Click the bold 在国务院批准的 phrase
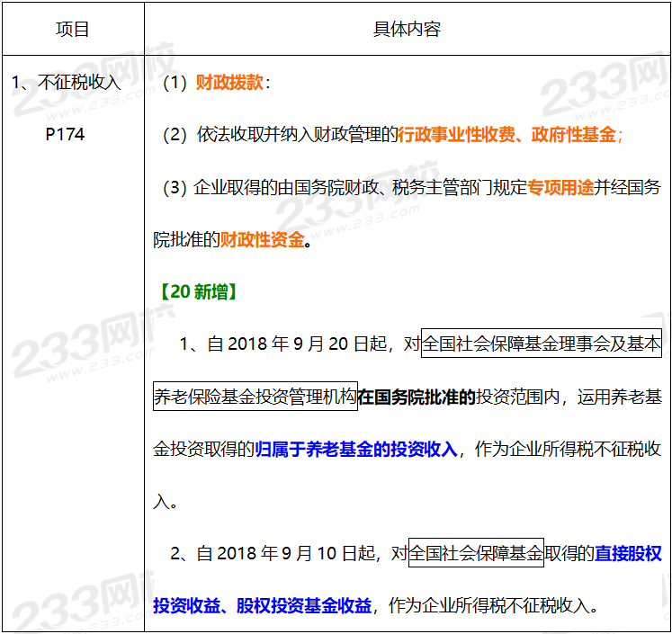Viewport: 672px width, 634px height. [x=417, y=397]
